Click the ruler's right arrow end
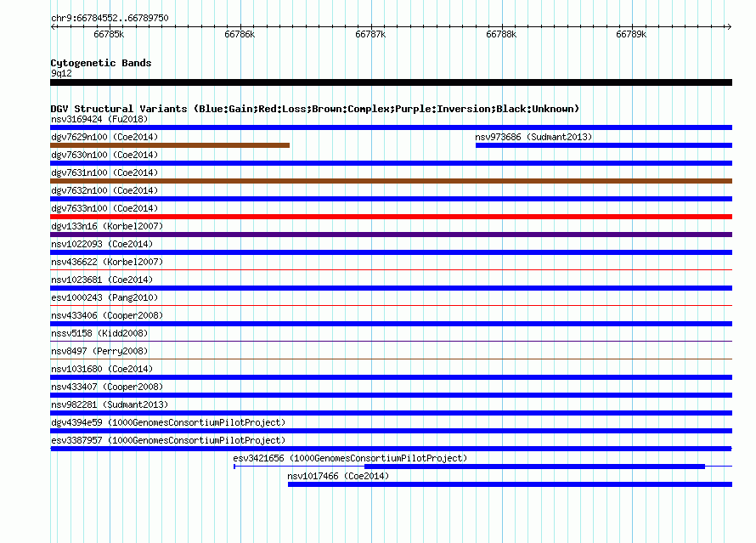The image size is (756, 543). tap(729, 26)
